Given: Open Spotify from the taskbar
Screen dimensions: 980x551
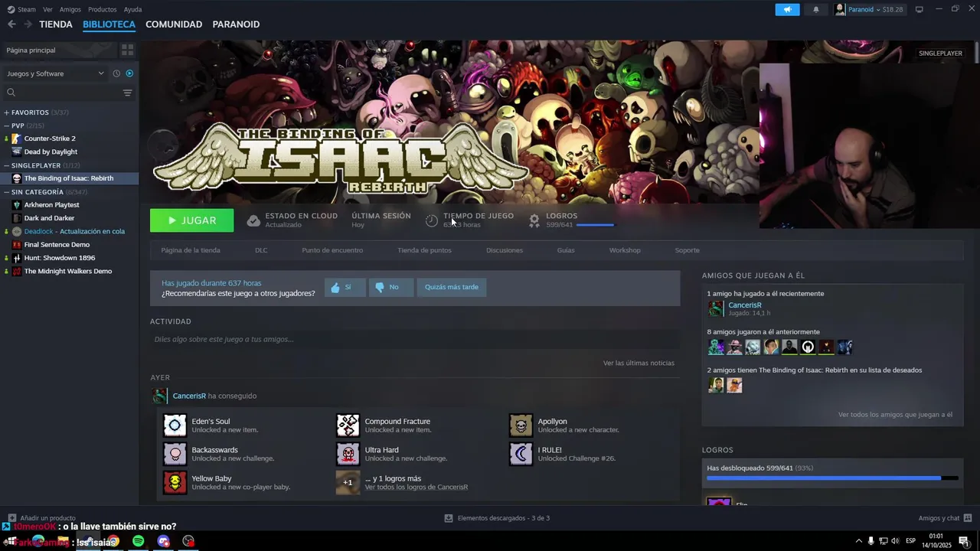Looking at the screenshot, I should (139, 541).
